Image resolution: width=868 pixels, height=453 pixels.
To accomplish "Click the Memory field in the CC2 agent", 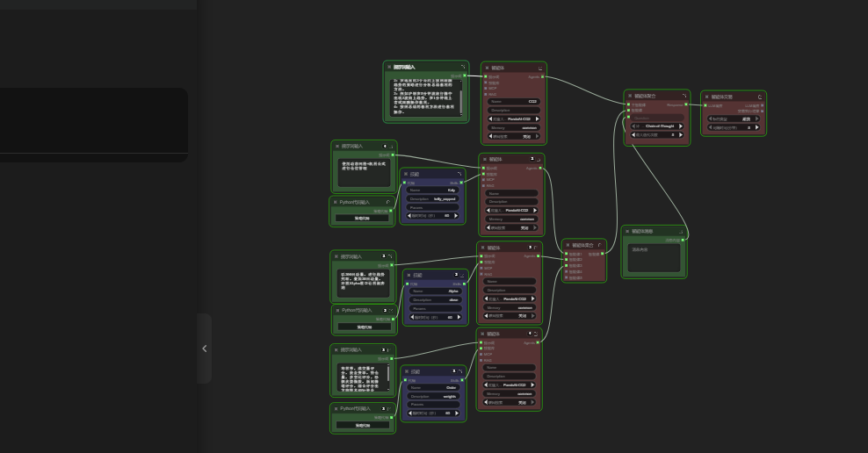I will coord(514,127).
